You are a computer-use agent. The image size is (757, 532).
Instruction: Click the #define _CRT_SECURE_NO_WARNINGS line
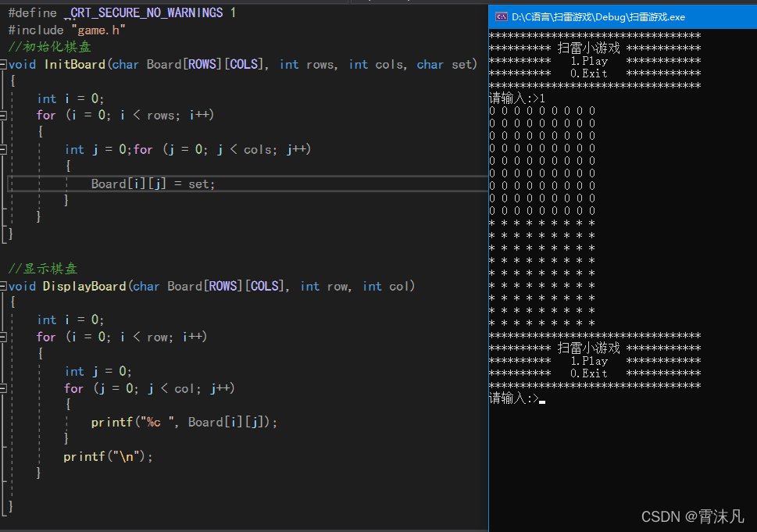122,12
